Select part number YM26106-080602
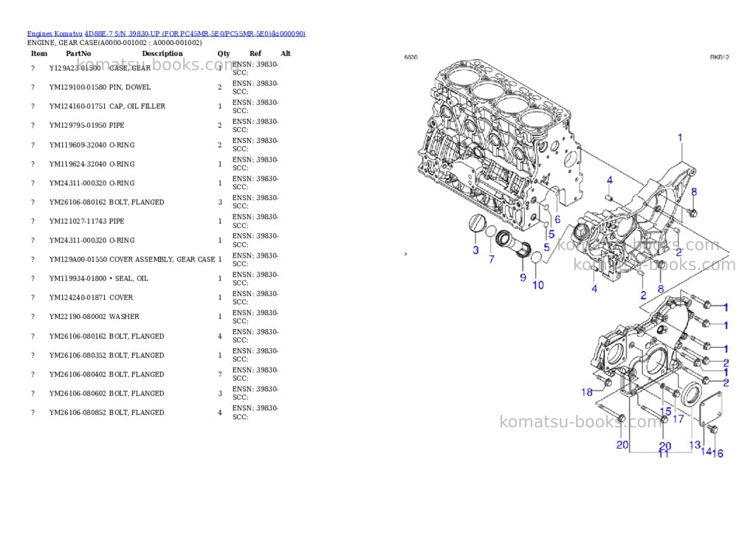The height and width of the screenshot is (535, 756). [x=78, y=393]
